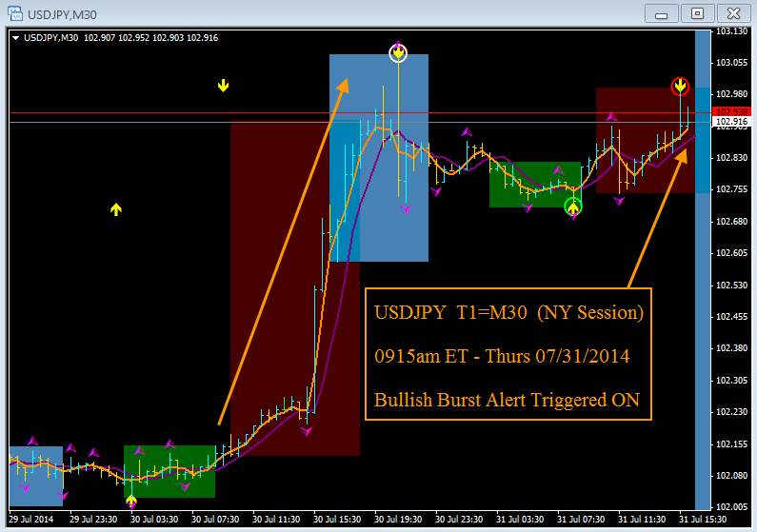Click the '31 Jul 15:30' time axis label
The height and width of the screenshot is (532, 757).
point(703,520)
